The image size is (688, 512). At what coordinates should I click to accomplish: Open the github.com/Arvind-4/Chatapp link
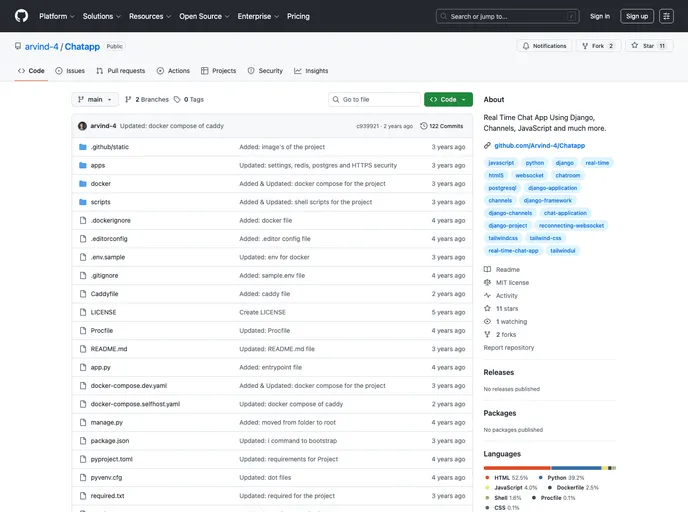539,145
